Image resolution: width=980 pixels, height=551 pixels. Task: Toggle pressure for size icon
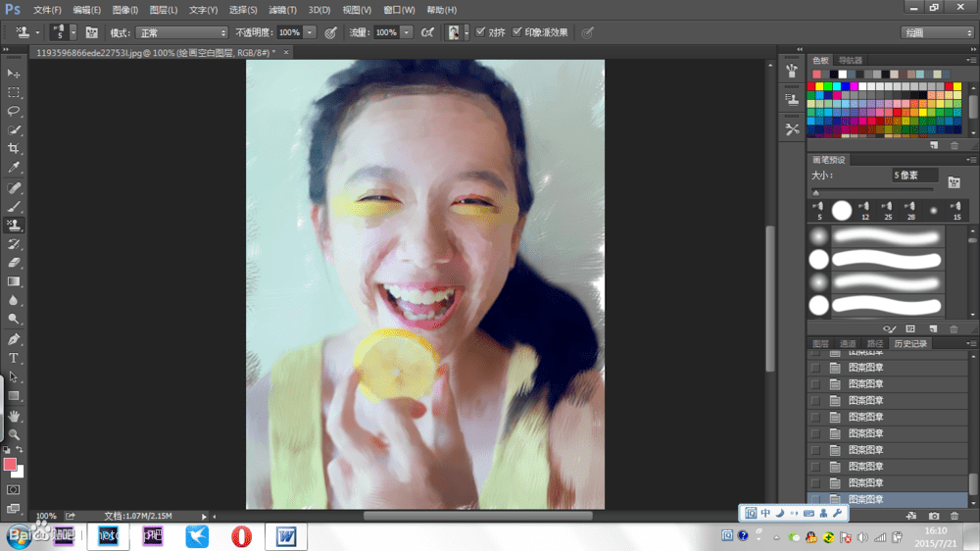587,32
